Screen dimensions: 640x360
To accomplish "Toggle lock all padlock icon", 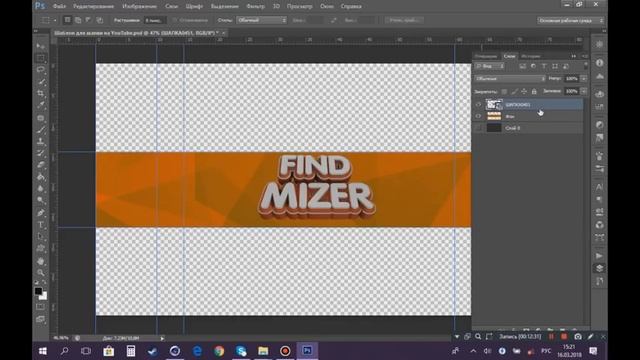I will click(534, 91).
